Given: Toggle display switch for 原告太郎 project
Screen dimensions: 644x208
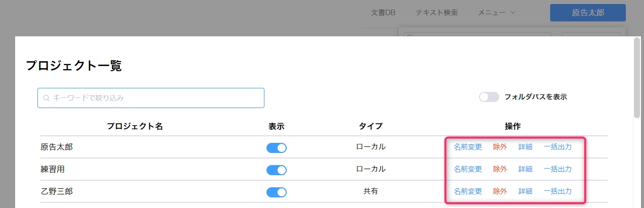Looking at the screenshot, I should pyautogui.click(x=277, y=147).
